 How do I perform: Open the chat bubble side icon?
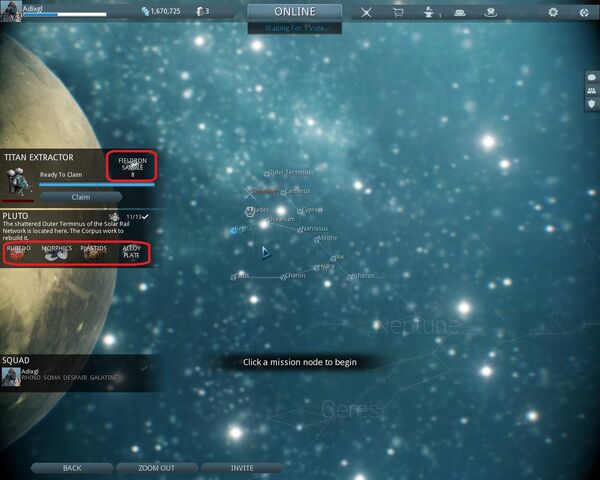tap(592, 78)
